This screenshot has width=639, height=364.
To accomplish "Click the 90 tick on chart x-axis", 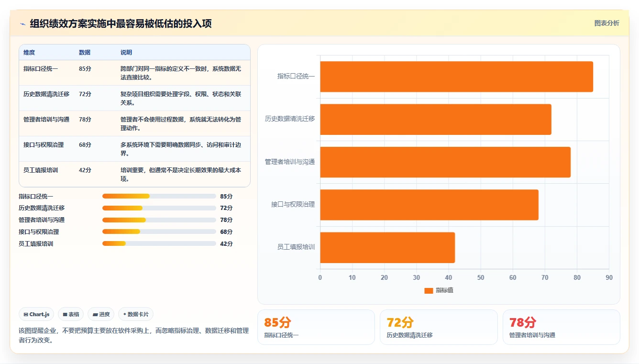I will (x=609, y=278).
